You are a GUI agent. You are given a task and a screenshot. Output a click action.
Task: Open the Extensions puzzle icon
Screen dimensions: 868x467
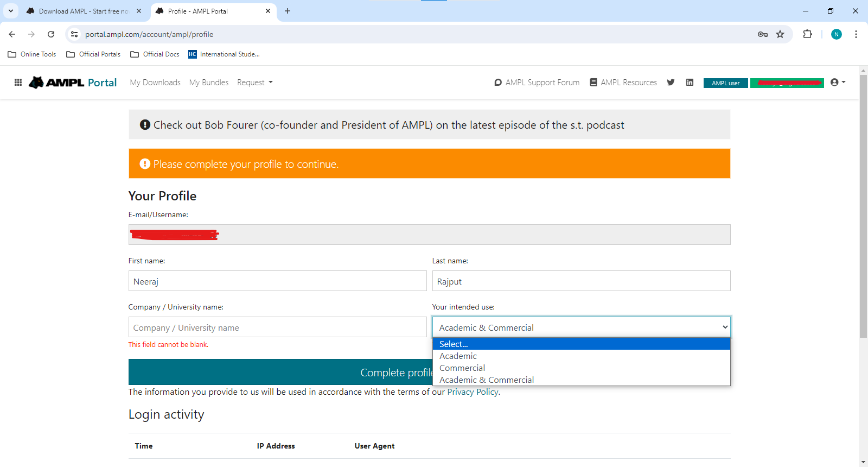(807, 34)
